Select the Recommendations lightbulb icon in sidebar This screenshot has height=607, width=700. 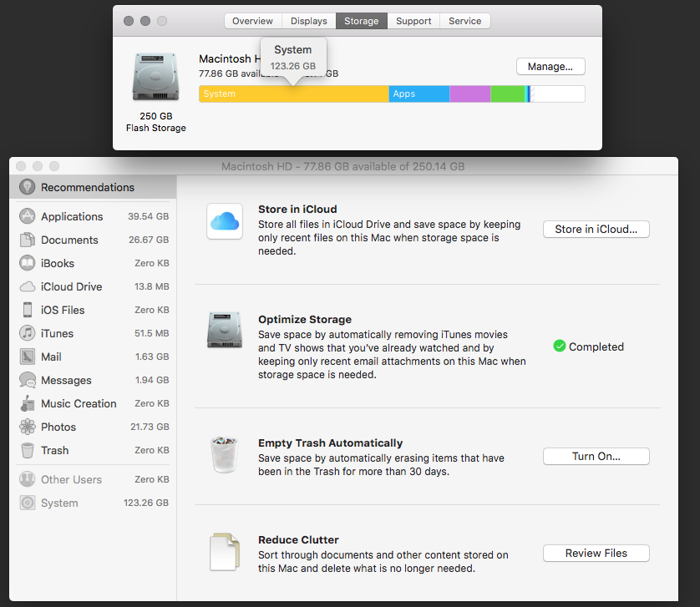click(x=28, y=187)
